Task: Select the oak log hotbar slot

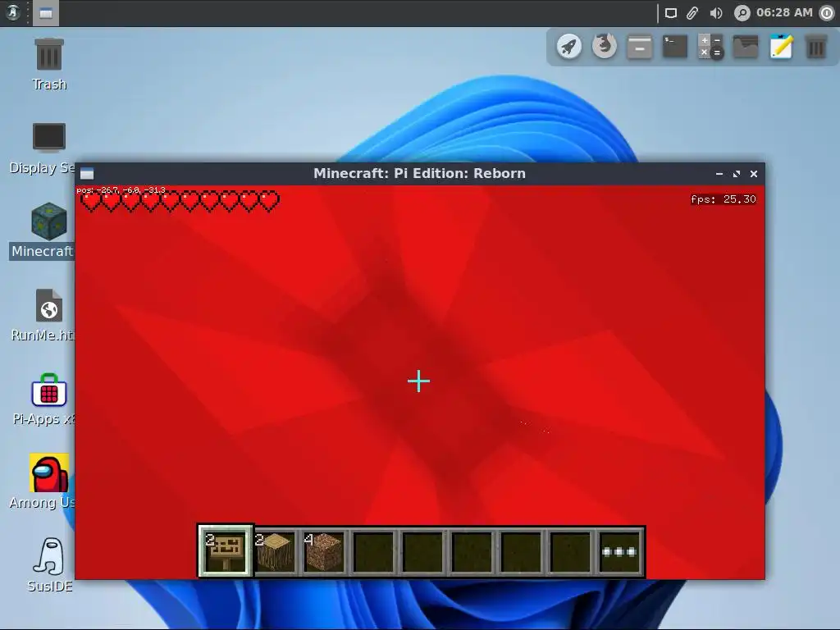Action: pyautogui.click(x=275, y=551)
